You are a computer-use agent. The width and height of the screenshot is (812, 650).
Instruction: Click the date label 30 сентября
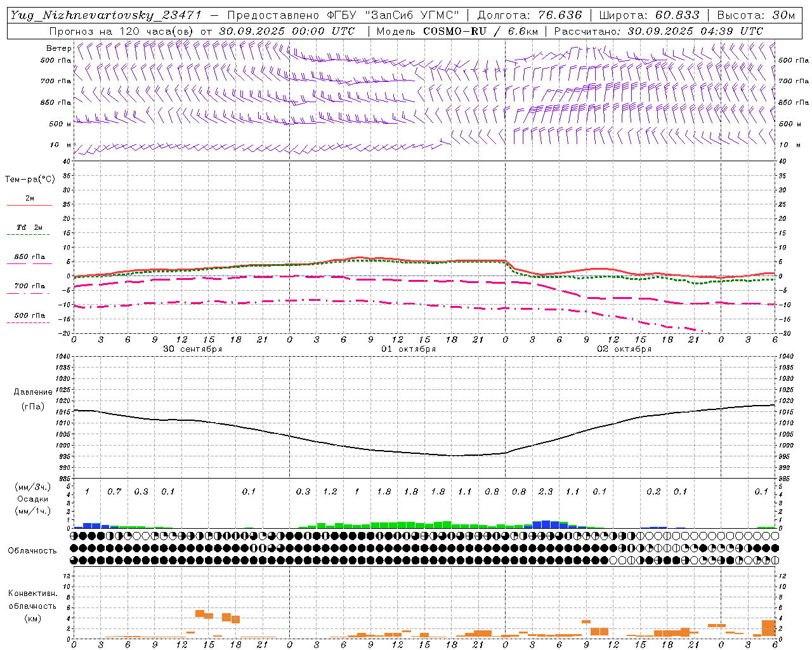coord(192,349)
